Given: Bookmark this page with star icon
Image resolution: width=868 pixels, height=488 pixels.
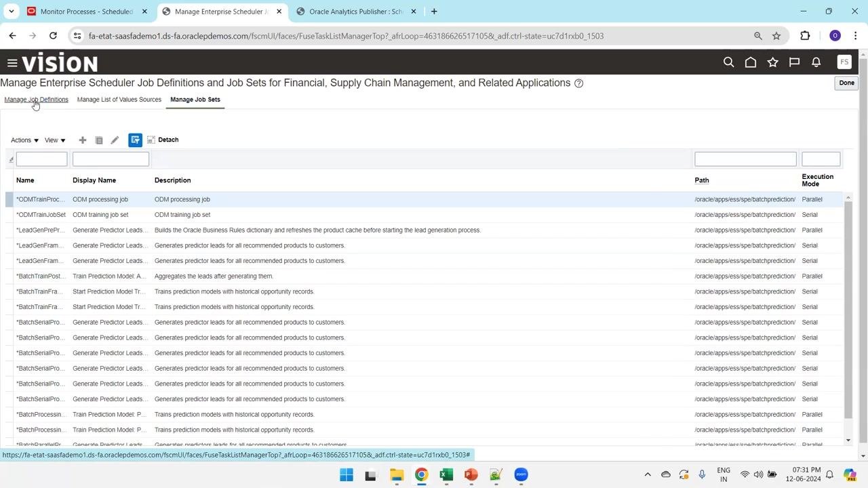Looking at the screenshot, I should [776, 36].
